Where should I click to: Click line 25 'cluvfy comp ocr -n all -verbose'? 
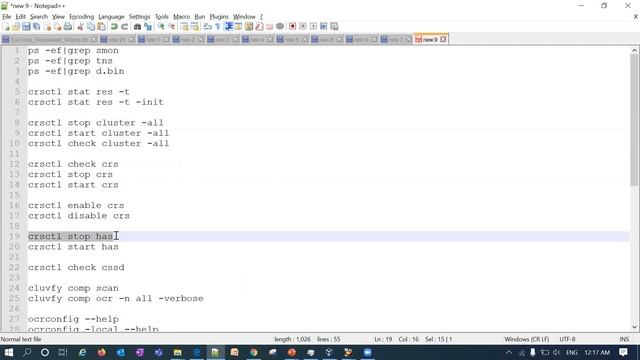pos(116,298)
